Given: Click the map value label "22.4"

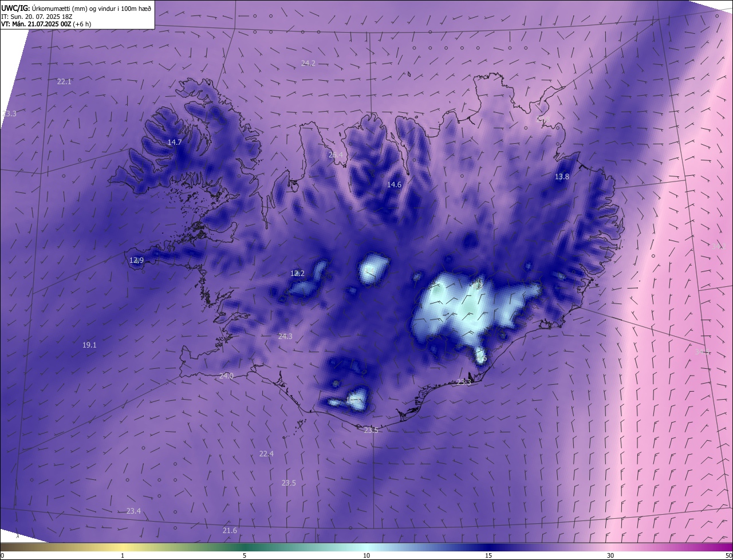Looking at the screenshot, I should pos(266,453).
